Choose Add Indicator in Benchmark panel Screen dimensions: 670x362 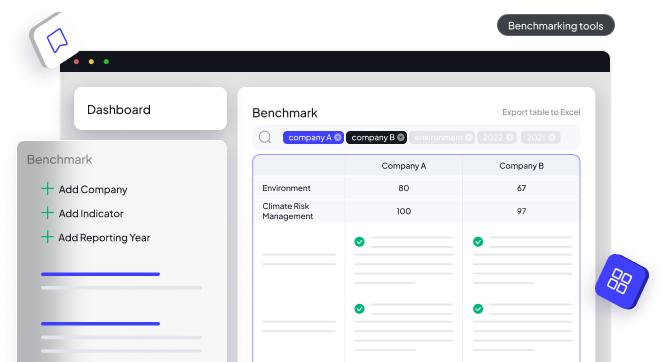click(x=91, y=213)
